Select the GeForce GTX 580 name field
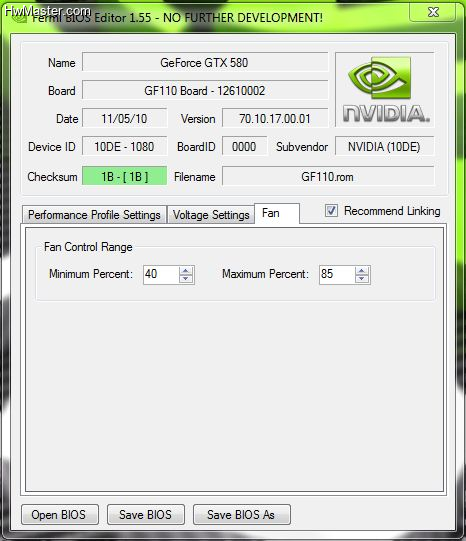 pos(205,62)
